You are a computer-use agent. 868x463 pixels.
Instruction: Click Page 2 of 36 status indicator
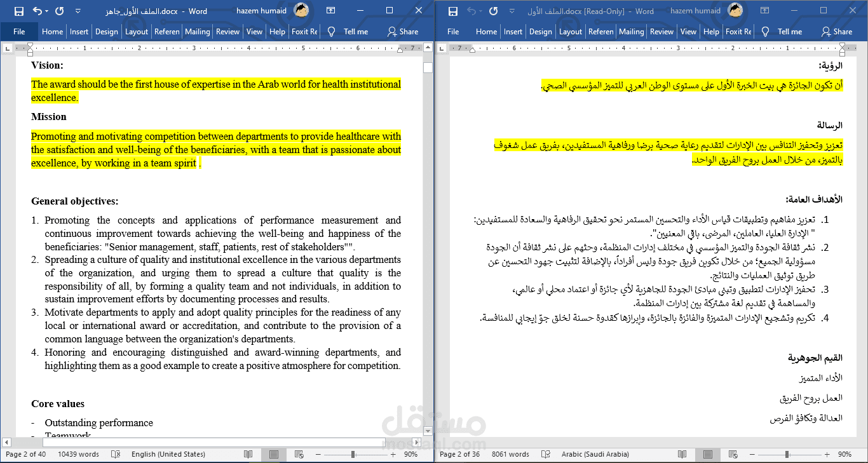point(459,454)
